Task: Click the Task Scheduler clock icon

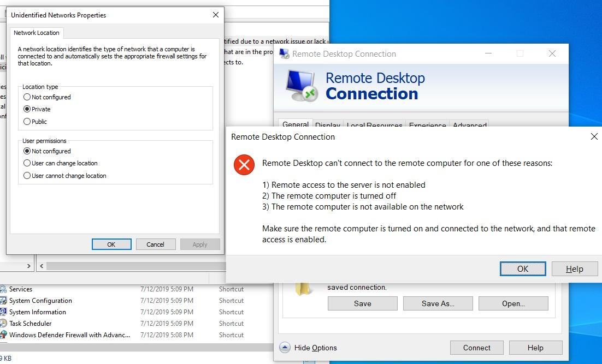Action: click(3, 323)
